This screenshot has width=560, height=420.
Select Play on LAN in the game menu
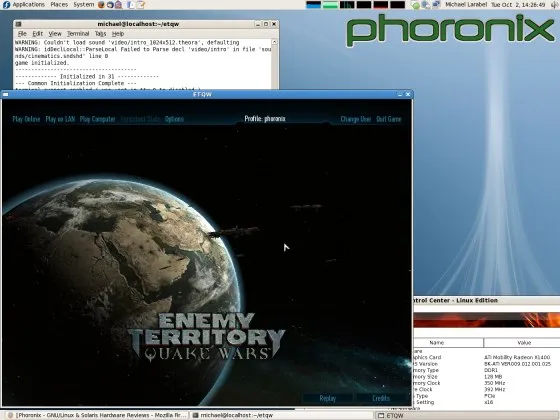tap(60, 119)
